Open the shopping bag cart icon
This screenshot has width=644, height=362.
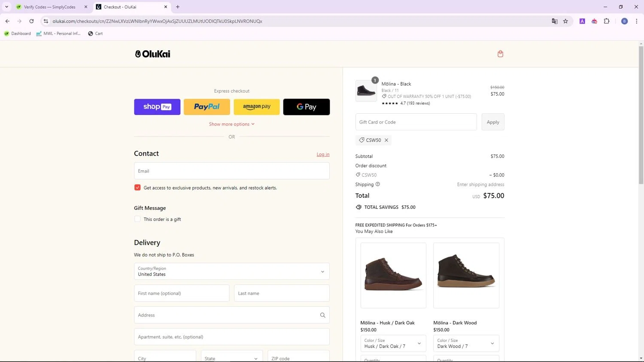point(500,54)
